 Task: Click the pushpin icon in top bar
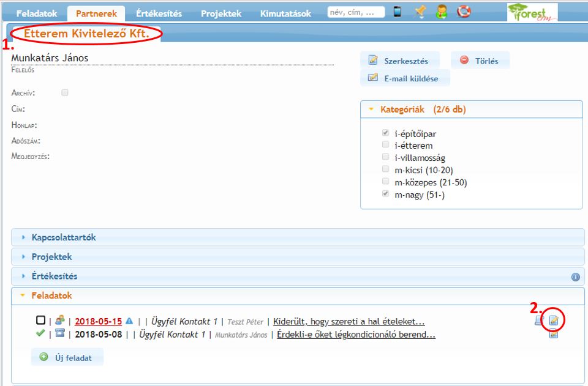pos(420,12)
